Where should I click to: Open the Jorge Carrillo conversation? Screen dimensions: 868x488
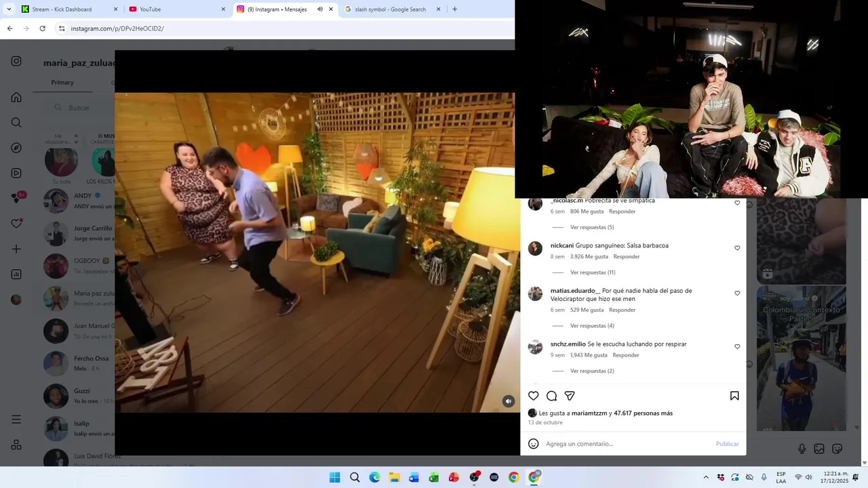[x=79, y=233]
